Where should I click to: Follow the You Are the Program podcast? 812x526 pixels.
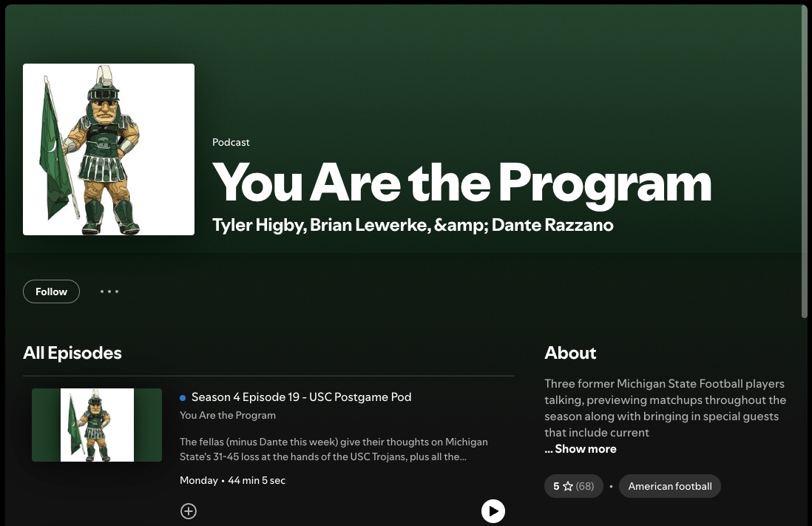pos(51,291)
